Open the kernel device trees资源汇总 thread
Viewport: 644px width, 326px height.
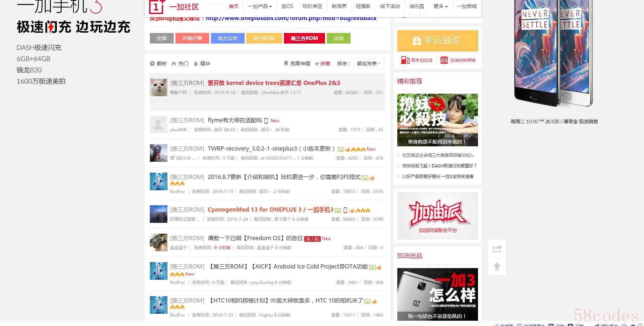[x=274, y=83]
